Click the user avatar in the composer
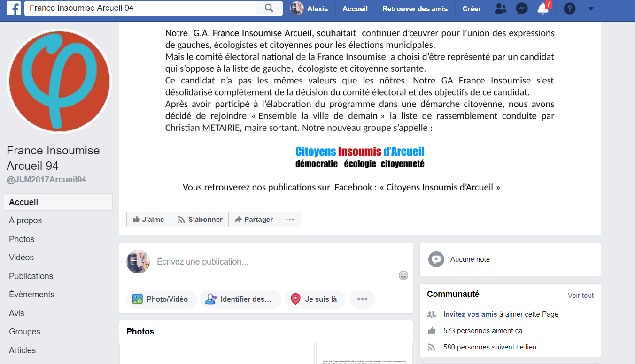The width and height of the screenshot is (635, 364). [x=138, y=262]
